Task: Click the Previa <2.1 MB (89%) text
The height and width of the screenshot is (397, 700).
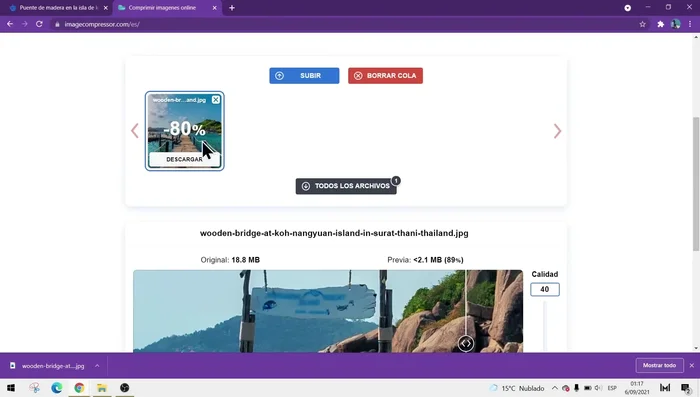Action: click(x=425, y=260)
